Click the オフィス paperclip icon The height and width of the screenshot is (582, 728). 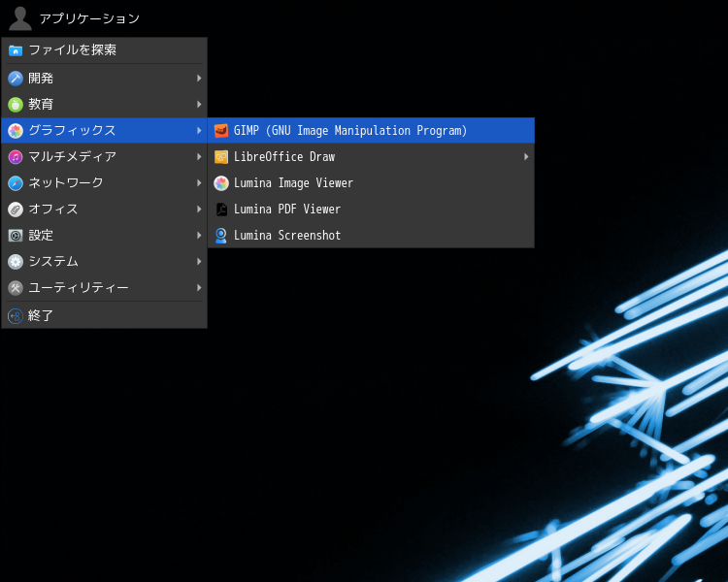point(16,210)
